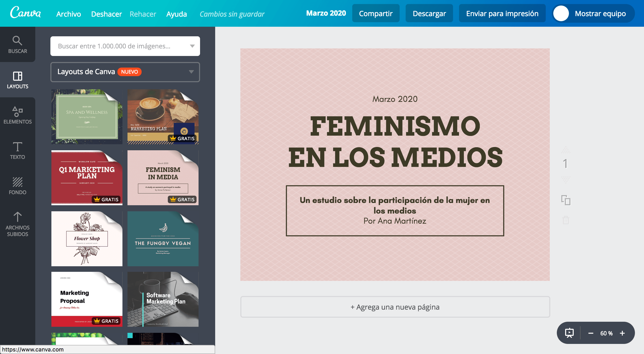Screen dimensions: 644x354
Task: Click the Compartir button
Action: 376,14
